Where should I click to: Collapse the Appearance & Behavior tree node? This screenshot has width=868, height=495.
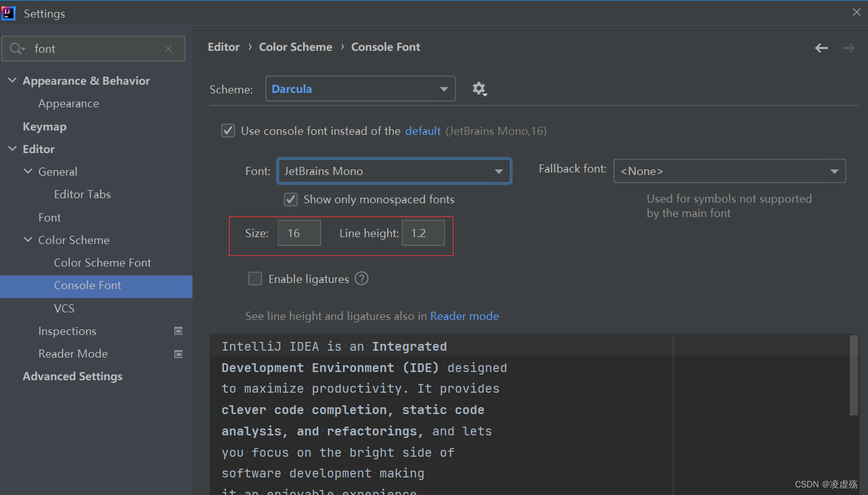[x=12, y=80]
